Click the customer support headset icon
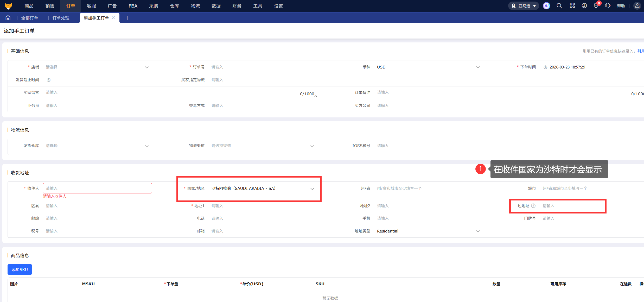644x302 pixels. [608, 6]
